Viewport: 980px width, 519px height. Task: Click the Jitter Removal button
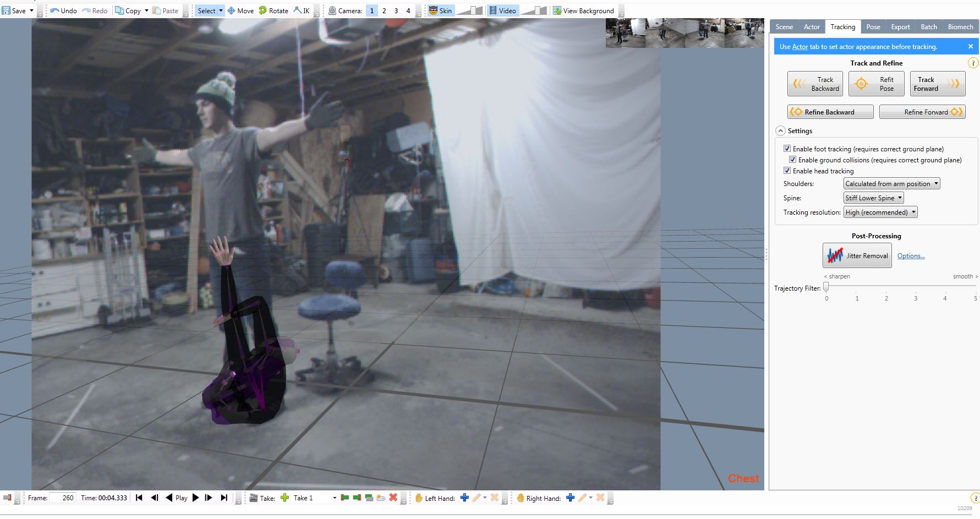(857, 255)
